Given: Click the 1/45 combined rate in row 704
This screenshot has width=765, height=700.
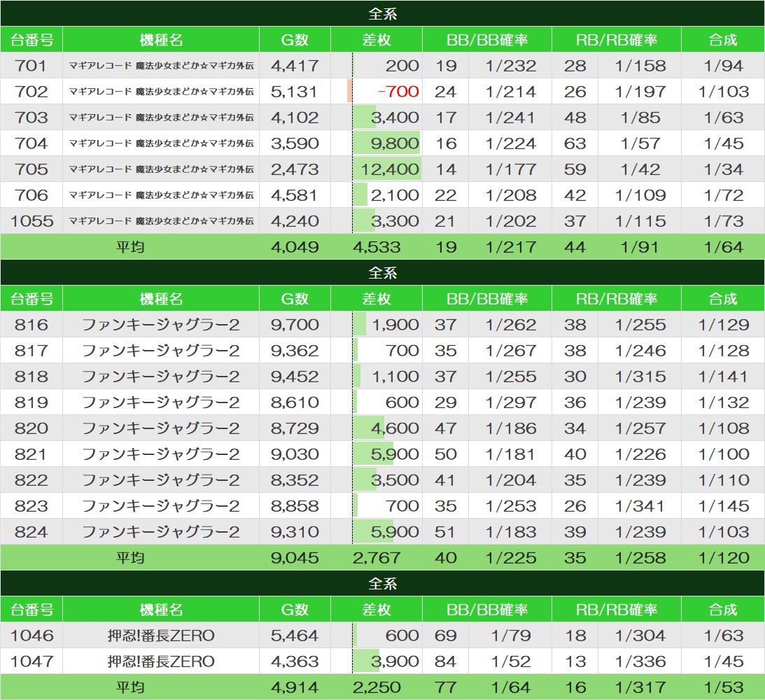Looking at the screenshot, I should click(723, 143).
